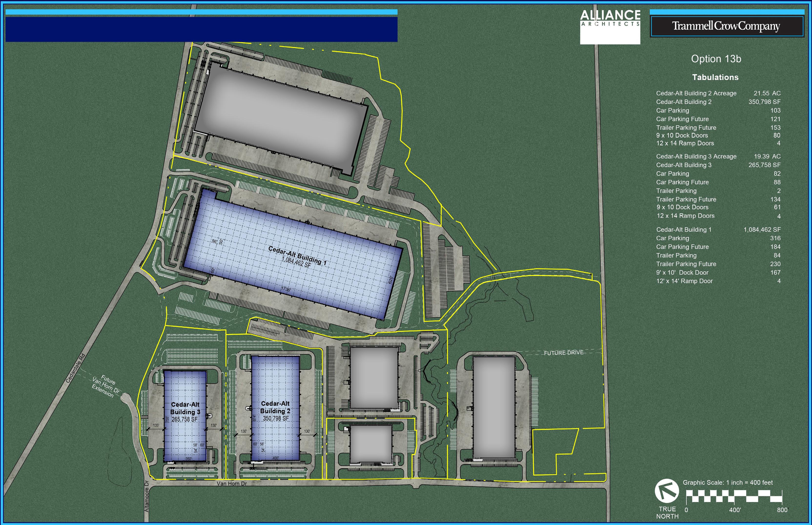Image resolution: width=812 pixels, height=525 pixels.
Task: Click the graphic scale bar
Action: click(x=734, y=496)
